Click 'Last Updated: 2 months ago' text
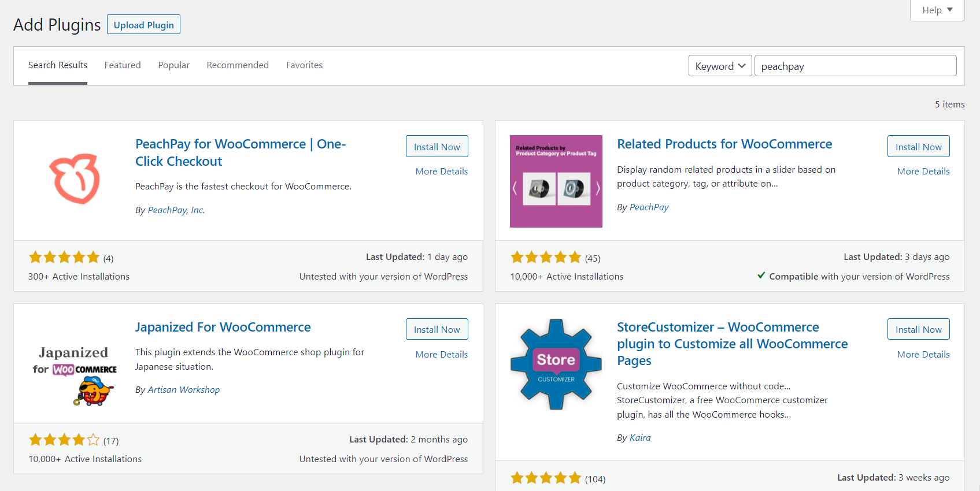 409,440
